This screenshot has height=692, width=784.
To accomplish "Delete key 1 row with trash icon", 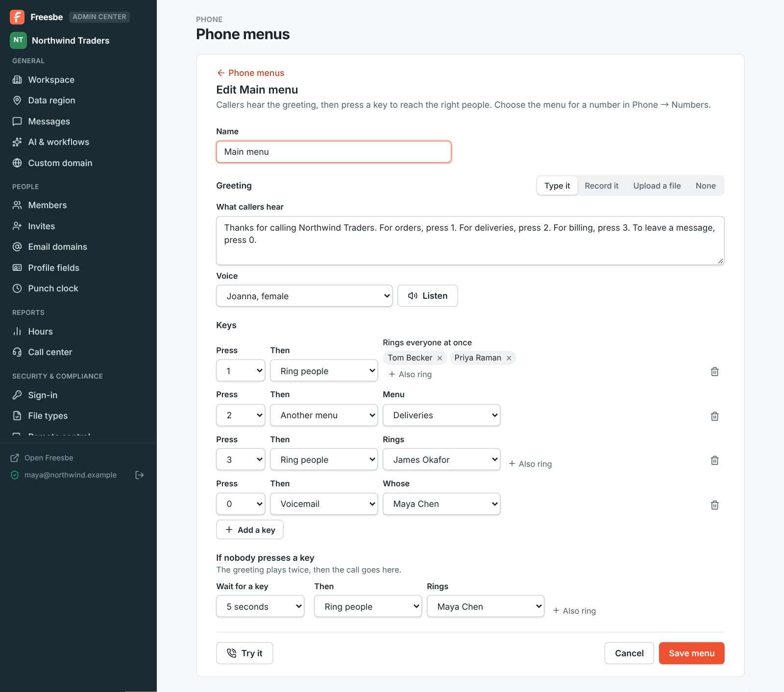I will pos(715,372).
